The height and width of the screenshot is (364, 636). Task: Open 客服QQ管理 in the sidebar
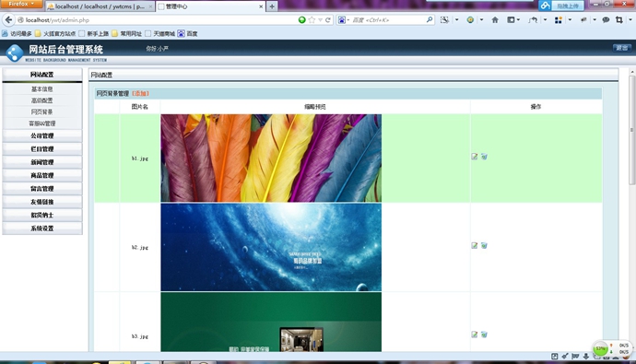click(42, 123)
